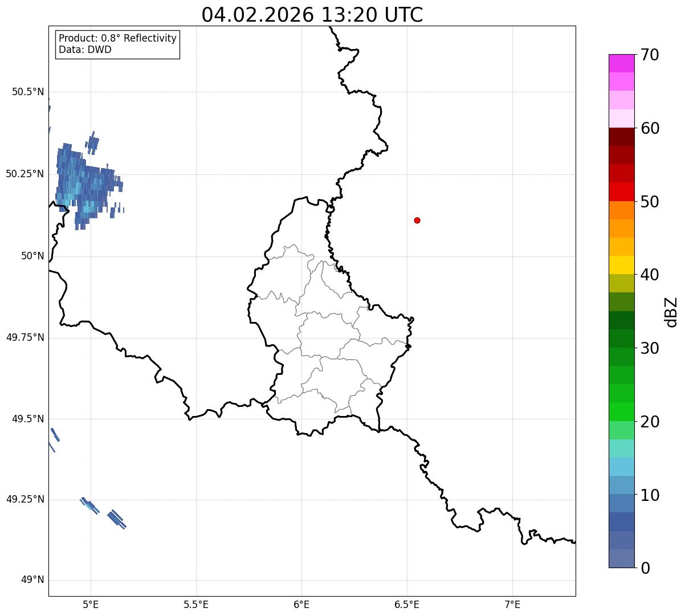Click the 49.25°N latitude label

(x=25, y=499)
